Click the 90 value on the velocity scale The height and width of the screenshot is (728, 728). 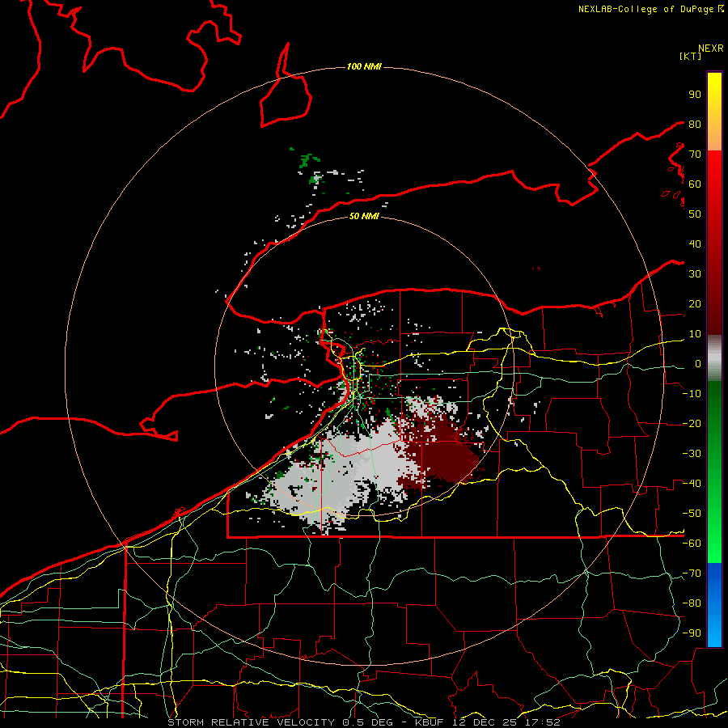pyautogui.click(x=695, y=95)
